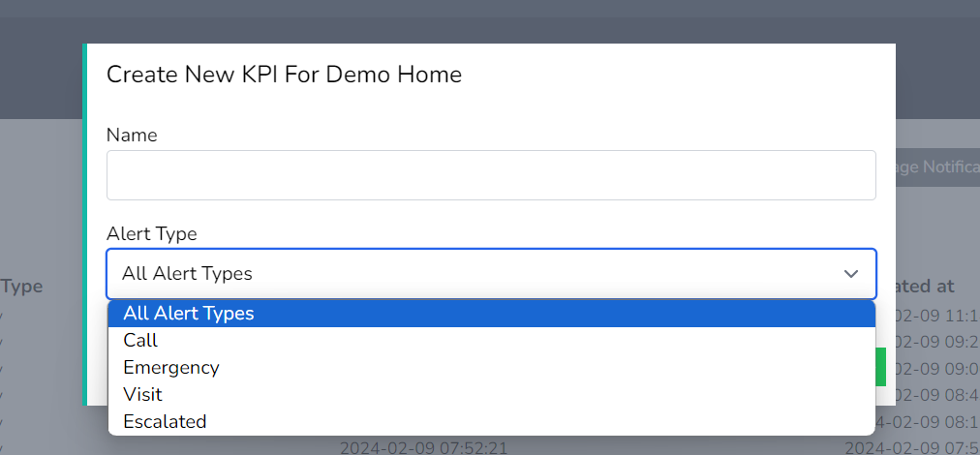Screen dimensions: 980x455
Task: Click the Create New KPI For Demo Home title
Action: pos(284,75)
